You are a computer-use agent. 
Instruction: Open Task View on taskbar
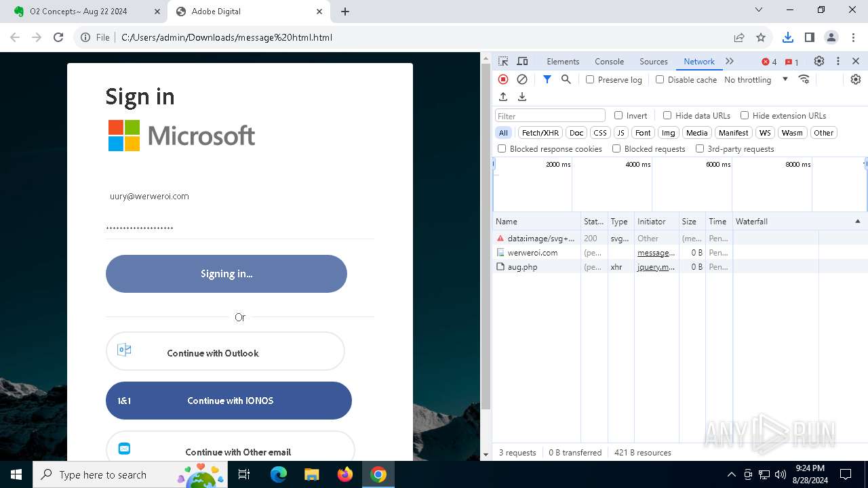point(244,474)
